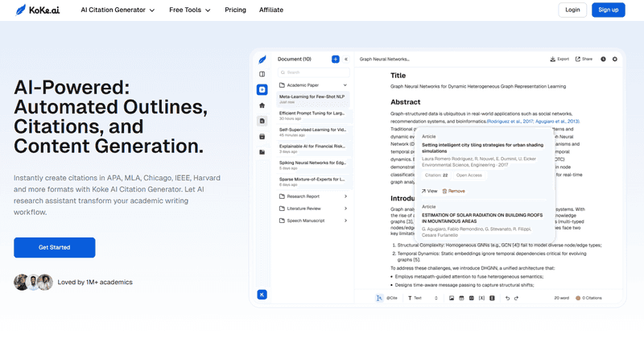Collapse the document sidebar with double chevron
The width and height of the screenshot is (644, 351).
pos(346,60)
